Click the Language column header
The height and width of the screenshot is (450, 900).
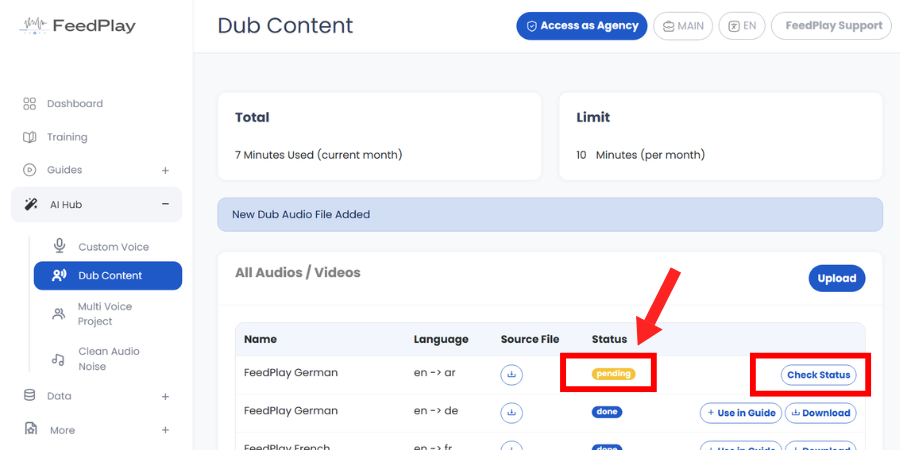441,339
